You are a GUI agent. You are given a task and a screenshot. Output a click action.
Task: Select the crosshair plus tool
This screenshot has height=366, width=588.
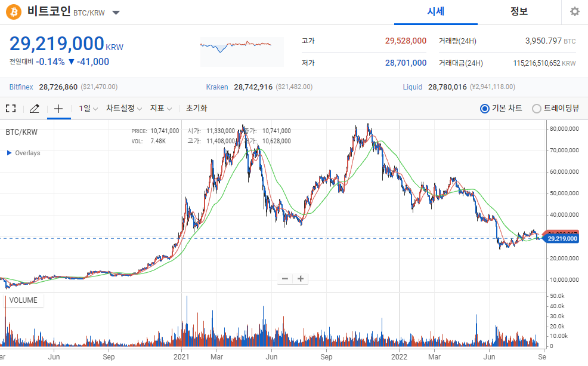pyautogui.click(x=58, y=109)
